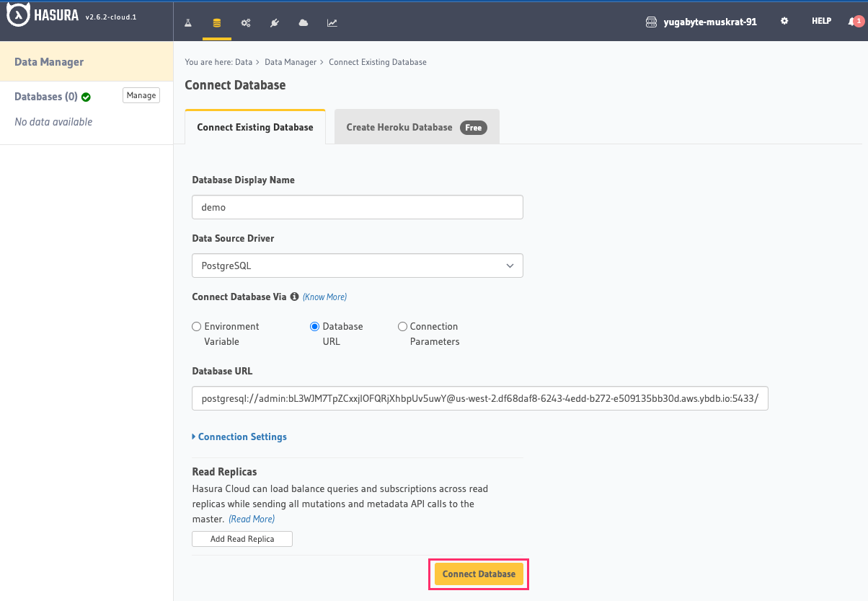The image size is (868, 601).
Task: Select the Environment Variable radio button
Action: click(x=196, y=326)
